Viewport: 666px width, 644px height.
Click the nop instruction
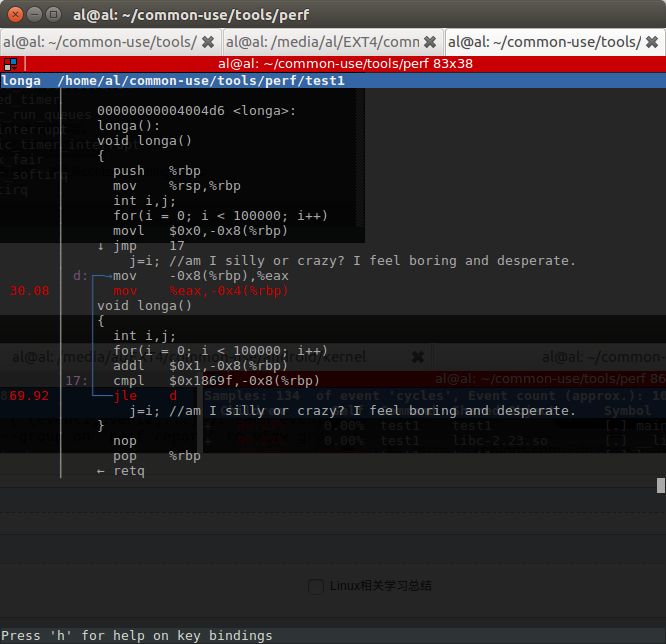125,441
